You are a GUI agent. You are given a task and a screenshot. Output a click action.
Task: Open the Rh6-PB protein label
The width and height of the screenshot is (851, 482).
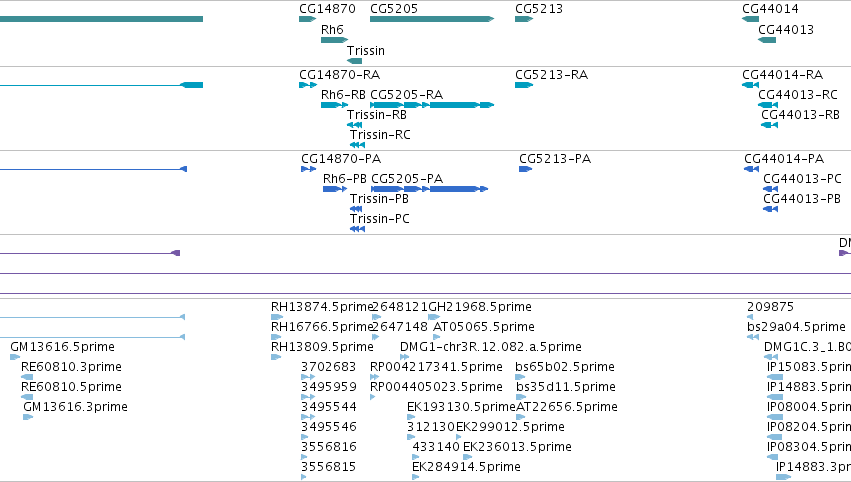click(345, 179)
